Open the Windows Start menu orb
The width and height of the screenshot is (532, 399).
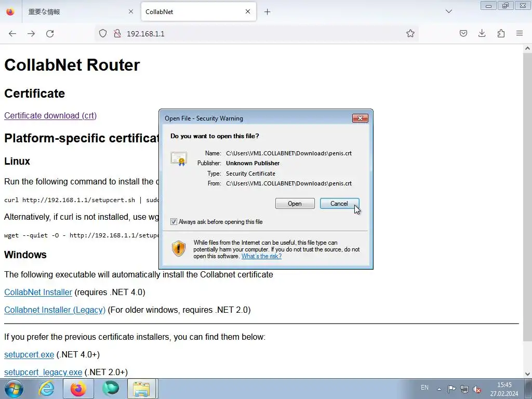(x=14, y=389)
